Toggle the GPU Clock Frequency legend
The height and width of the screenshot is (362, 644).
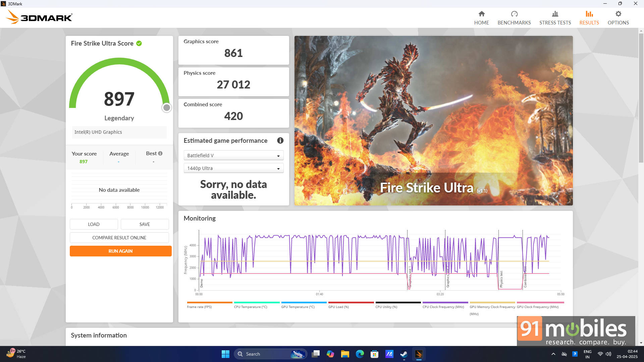pyautogui.click(x=540, y=305)
